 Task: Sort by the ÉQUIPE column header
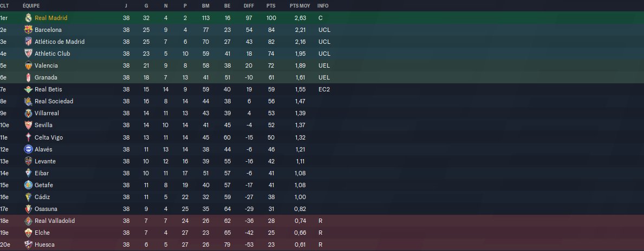(x=31, y=6)
